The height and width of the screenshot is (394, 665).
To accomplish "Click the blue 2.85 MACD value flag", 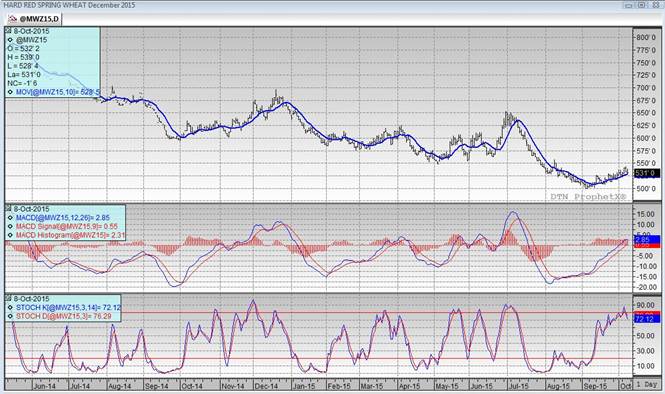I will pos(646,240).
